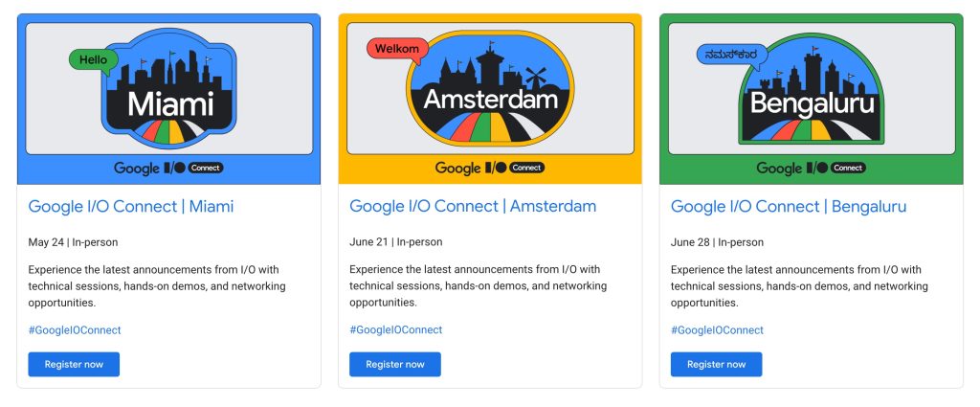Click #GoogleIOConnect hashtag on the Miami card
Image resolution: width=980 pixels, height=407 pixels.
75,329
